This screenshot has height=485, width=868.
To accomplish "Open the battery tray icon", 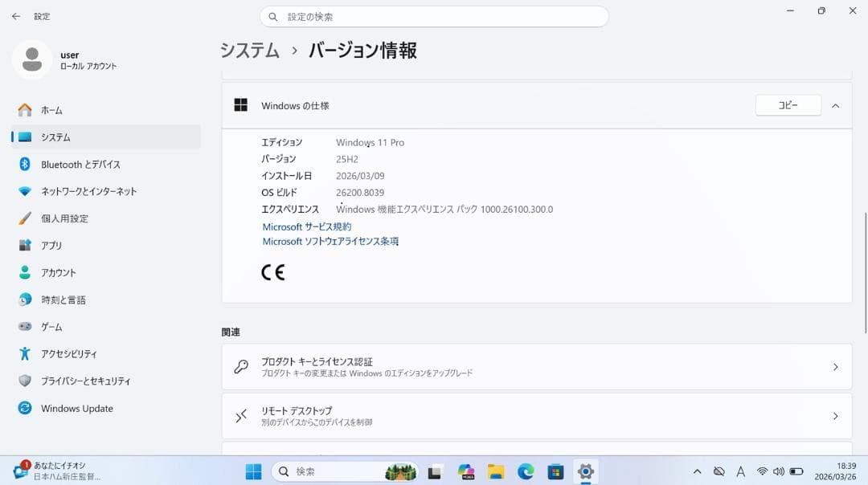I will click(796, 471).
